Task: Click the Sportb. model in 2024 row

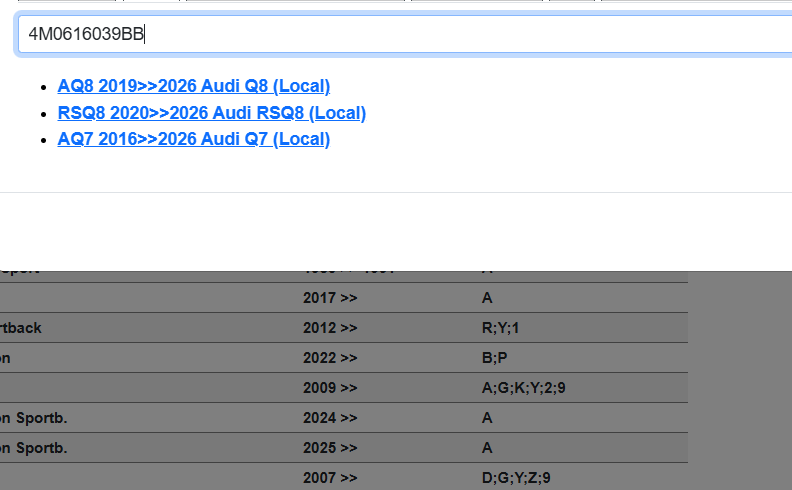Action: (x=34, y=418)
